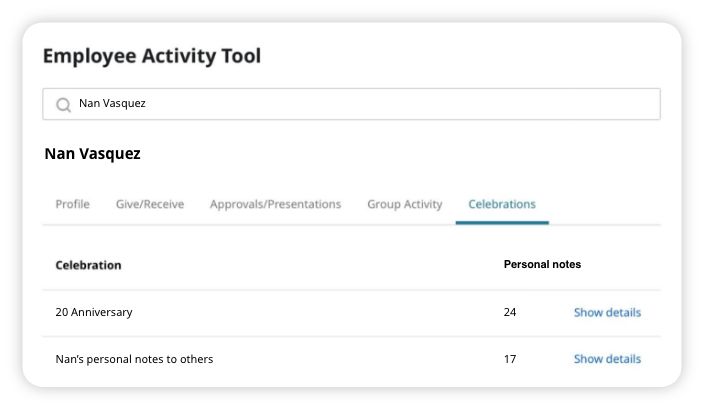Click the Celebration column header

point(88,265)
